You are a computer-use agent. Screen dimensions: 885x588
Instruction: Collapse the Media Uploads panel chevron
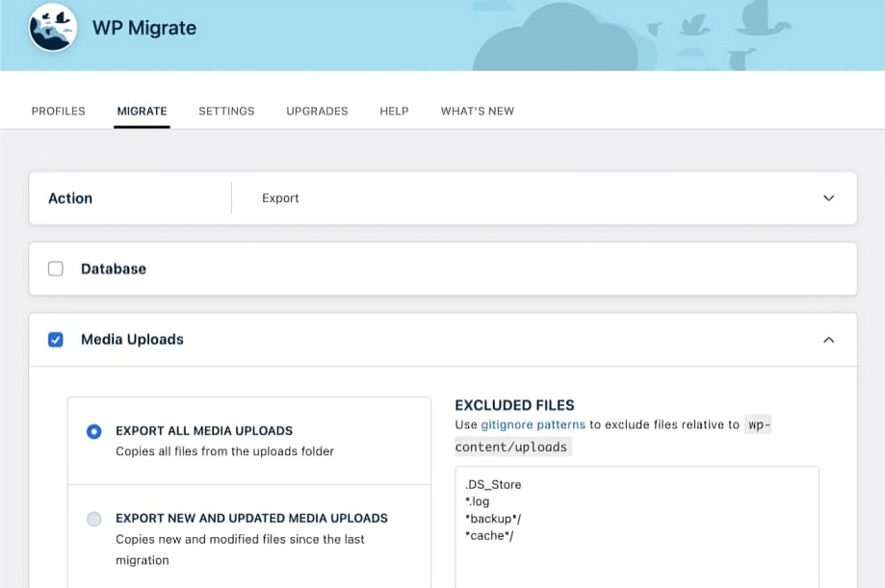point(828,340)
